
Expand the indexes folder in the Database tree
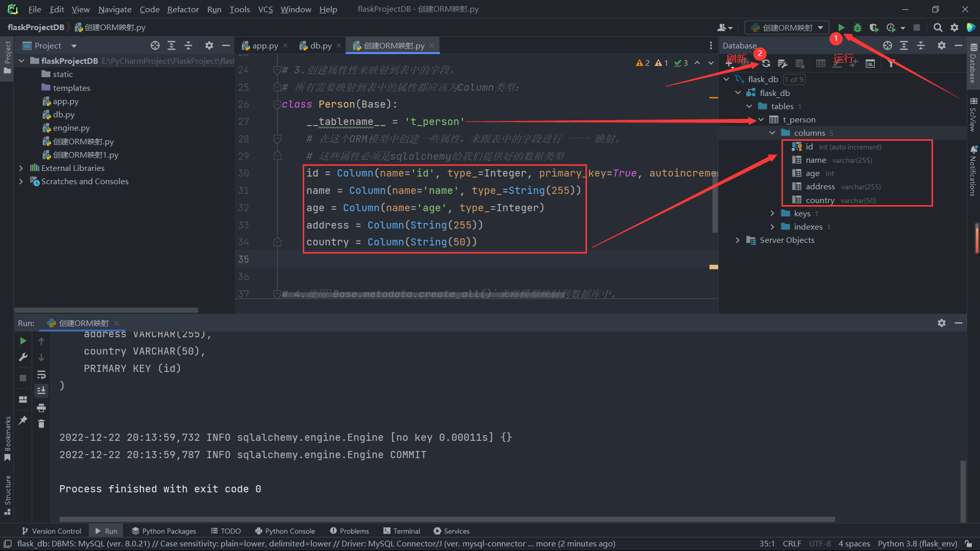(772, 227)
